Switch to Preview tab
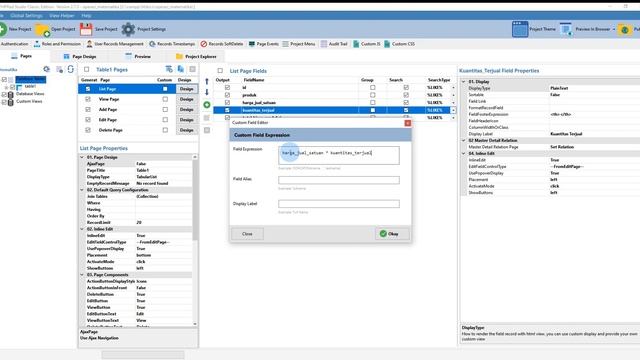Viewport: 640px width, 360px height. click(x=138, y=56)
